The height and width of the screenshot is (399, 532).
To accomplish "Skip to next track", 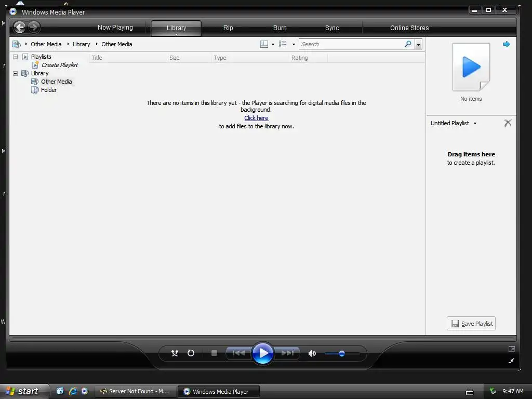I will (287, 353).
